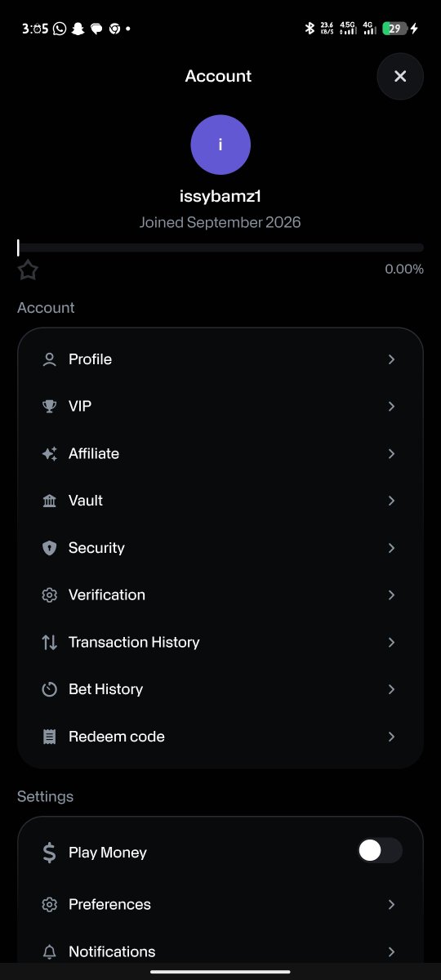441x980 pixels.
Task: Expand the Verification row chevron
Action: pos(391,595)
